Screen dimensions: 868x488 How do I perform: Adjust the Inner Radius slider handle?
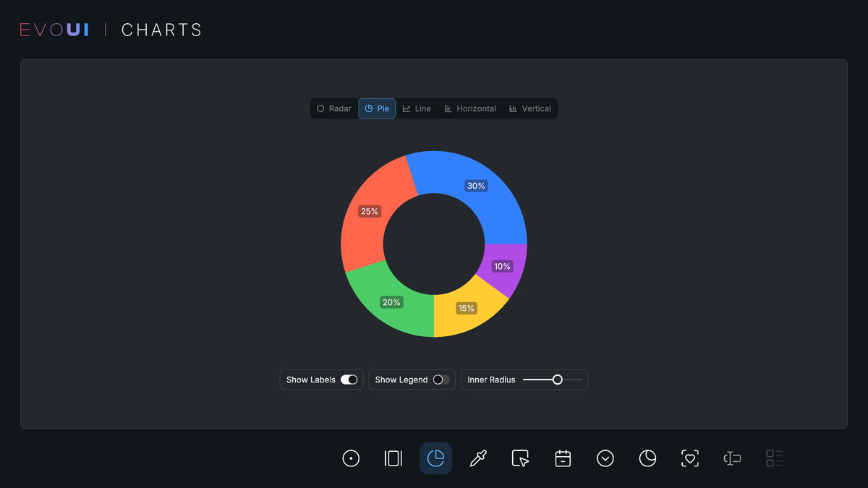(x=557, y=379)
